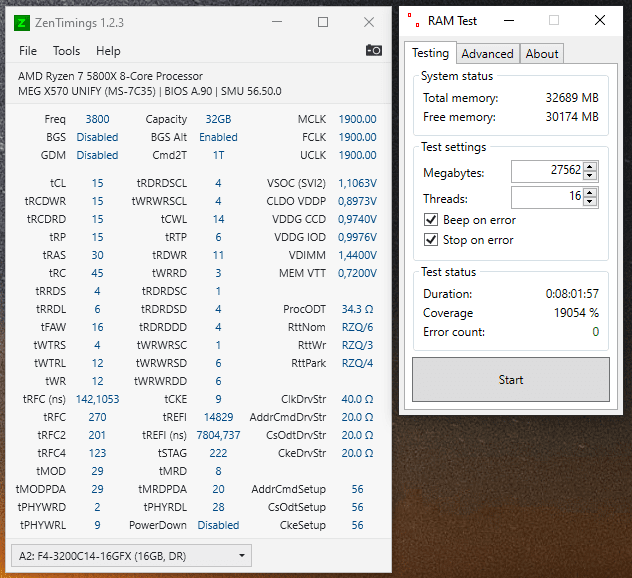Close the ZenTimings window
This screenshot has width=632, height=578.
tap(369, 22)
